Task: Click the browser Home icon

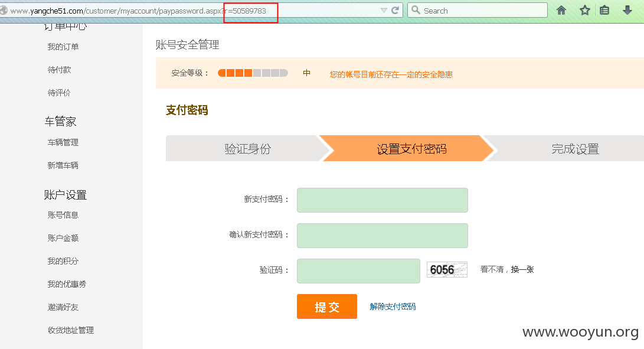Action: coord(561,10)
